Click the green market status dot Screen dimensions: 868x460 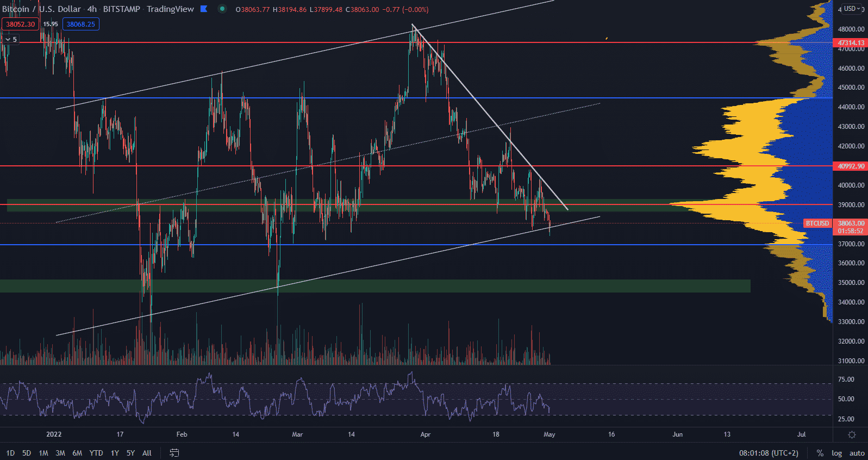pos(222,9)
